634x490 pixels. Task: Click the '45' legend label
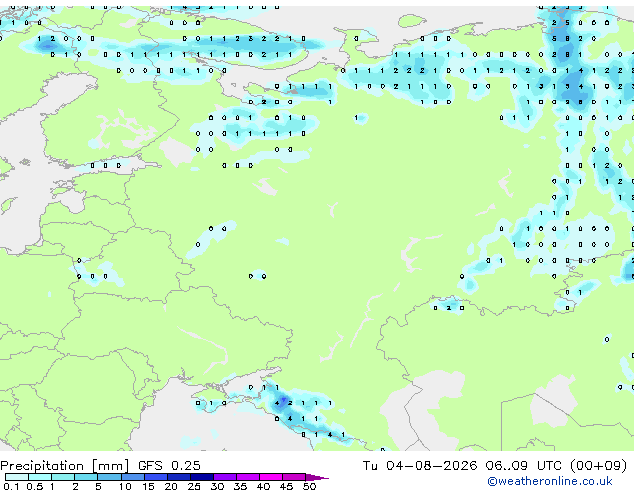coord(286,486)
